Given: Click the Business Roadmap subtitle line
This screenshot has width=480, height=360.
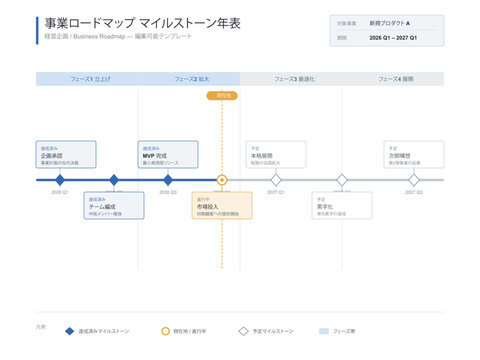Looking at the screenshot, I should click(118, 36).
